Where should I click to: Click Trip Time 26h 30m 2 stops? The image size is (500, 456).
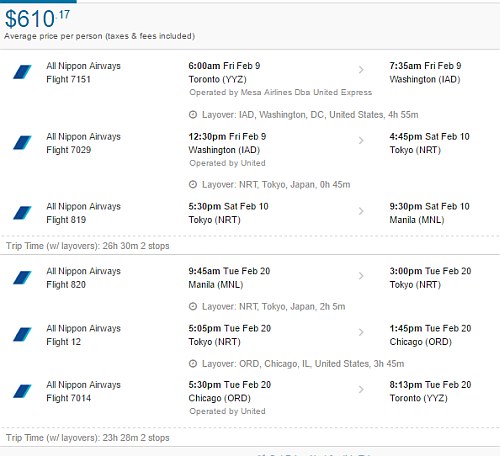[88, 246]
